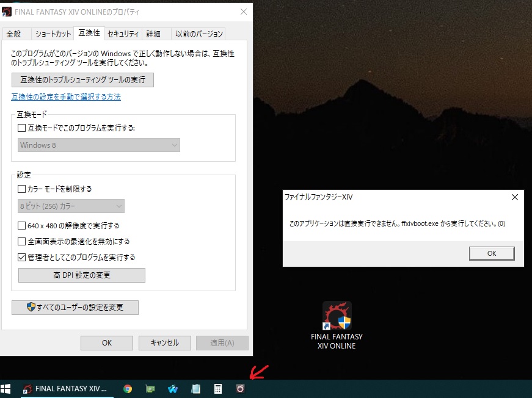This screenshot has height=398, width=532.
Task: Click the Windows Start button
Action: 5,389
